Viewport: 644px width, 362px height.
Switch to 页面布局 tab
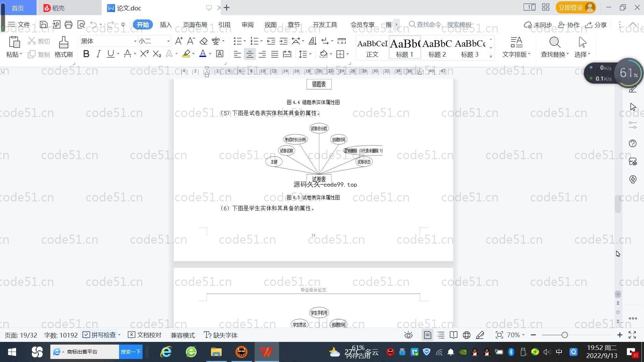(x=195, y=24)
